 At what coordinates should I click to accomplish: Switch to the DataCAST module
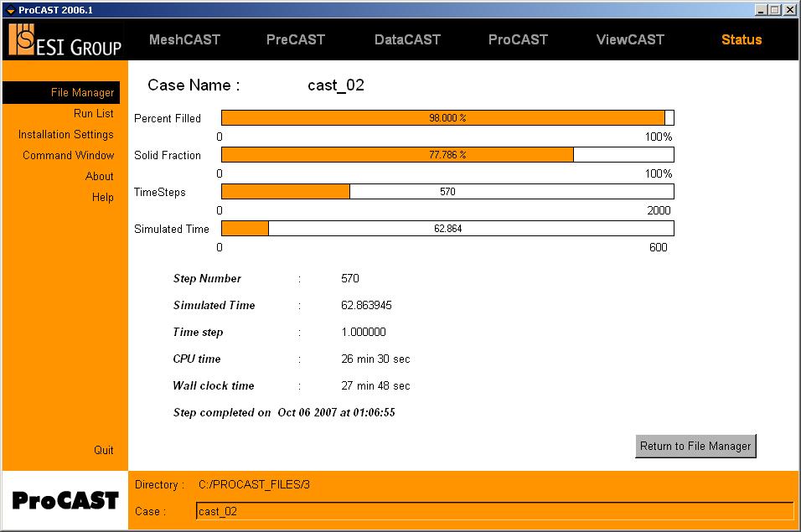[x=407, y=39]
